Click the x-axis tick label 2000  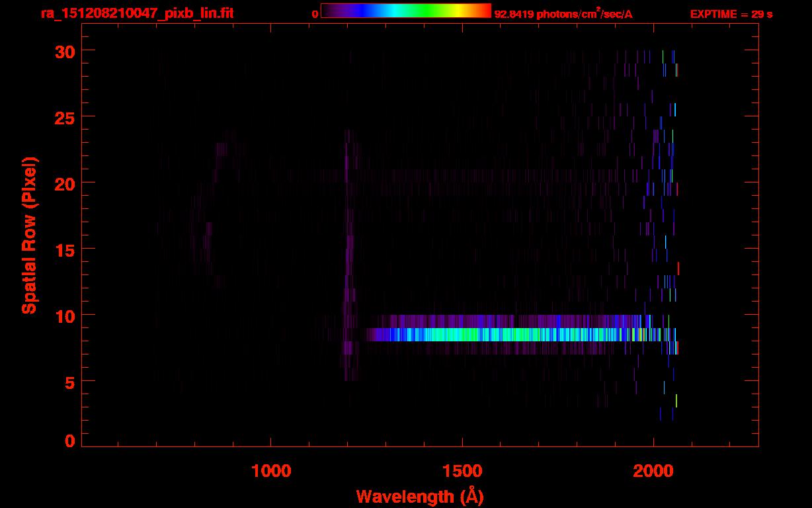[x=653, y=470]
